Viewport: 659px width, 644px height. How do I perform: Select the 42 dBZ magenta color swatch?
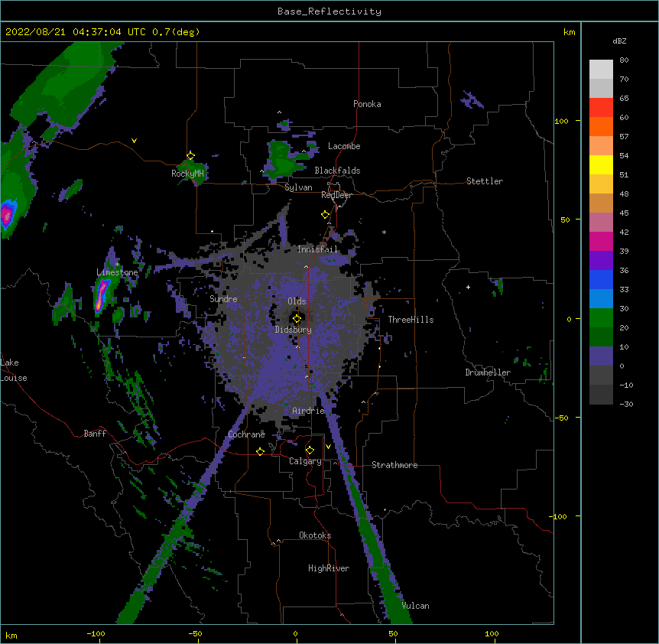tap(601, 241)
